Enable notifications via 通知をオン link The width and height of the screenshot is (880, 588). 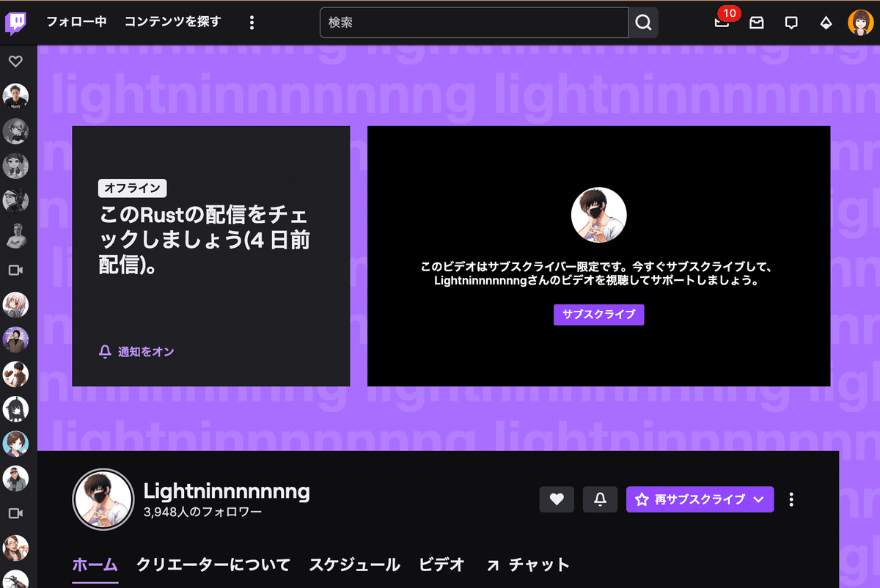[x=137, y=352]
